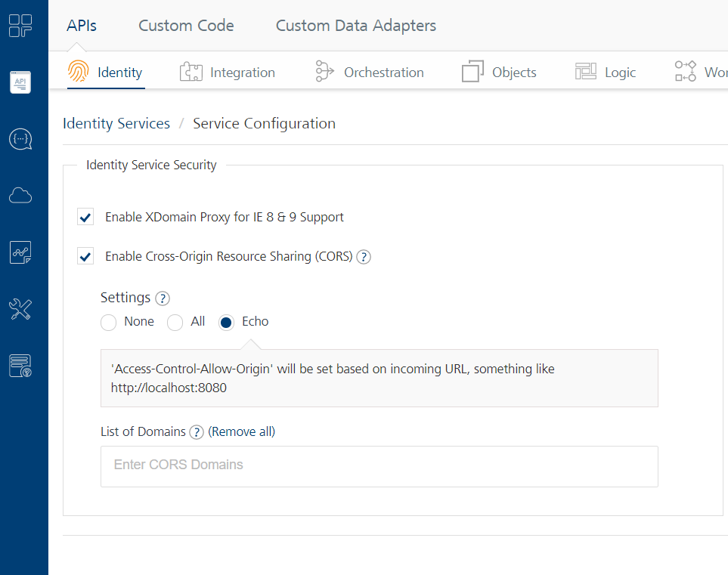
Task: Click the secured server sidebar icon
Action: coord(20,366)
